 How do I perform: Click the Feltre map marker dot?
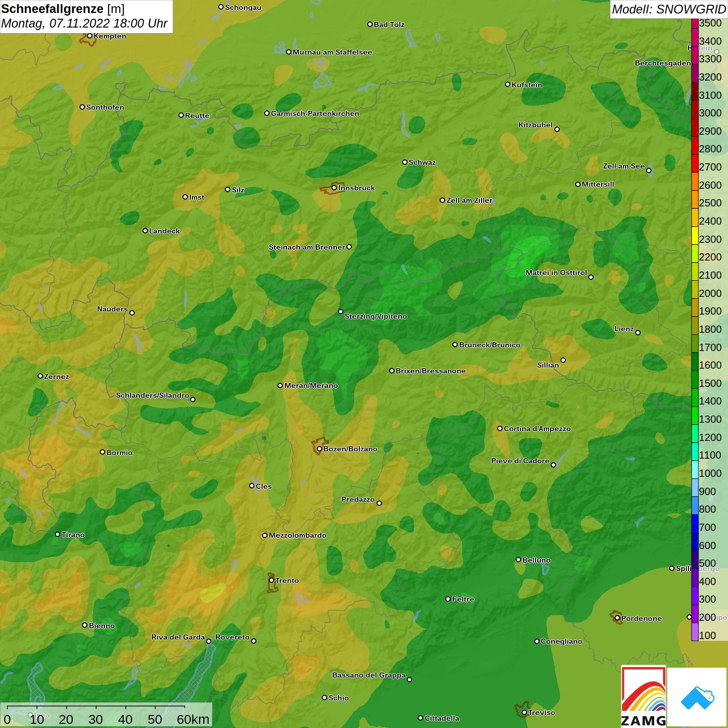tap(448, 599)
